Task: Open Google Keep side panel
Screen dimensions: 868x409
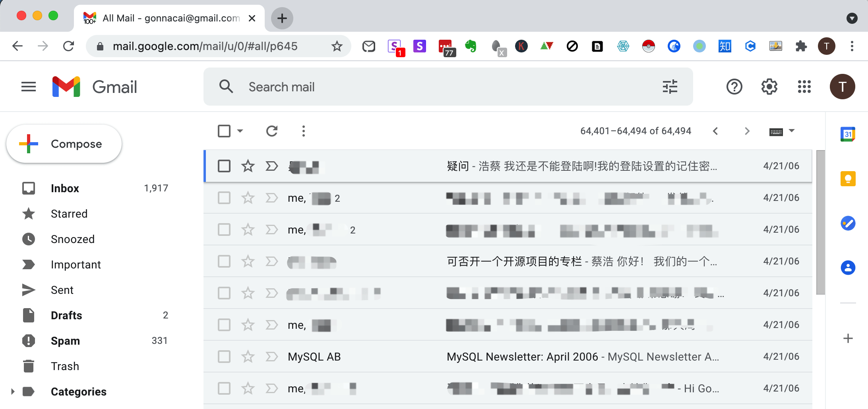Action: click(848, 179)
